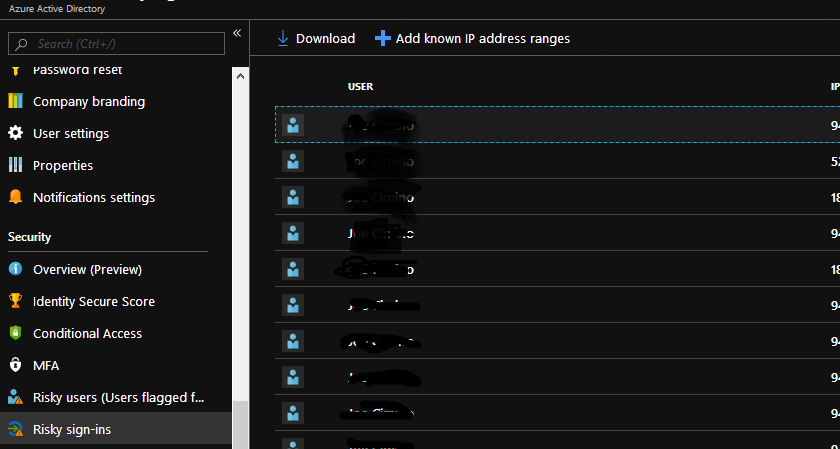Click Download label in toolbar
Image resolution: width=840 pixels, height=449 pixels.
coord(325,39)
